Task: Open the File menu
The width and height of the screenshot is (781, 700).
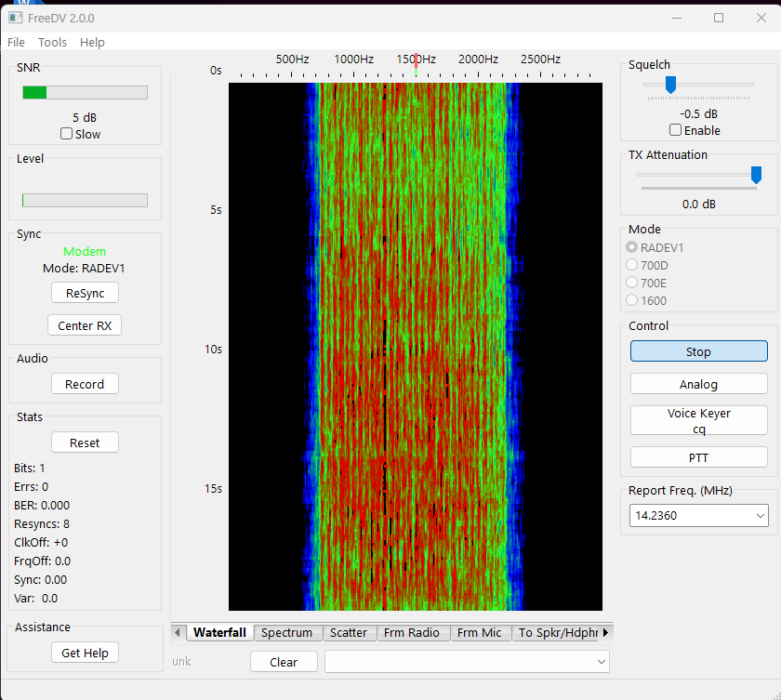Action: point(16,43)
